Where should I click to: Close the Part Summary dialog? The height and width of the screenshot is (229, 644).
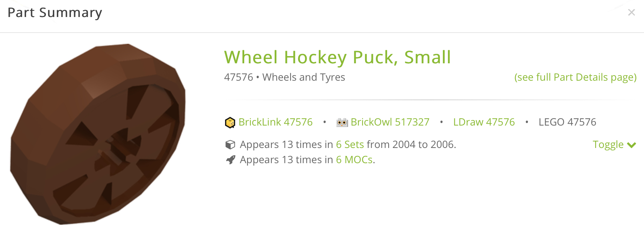(631, 13)
